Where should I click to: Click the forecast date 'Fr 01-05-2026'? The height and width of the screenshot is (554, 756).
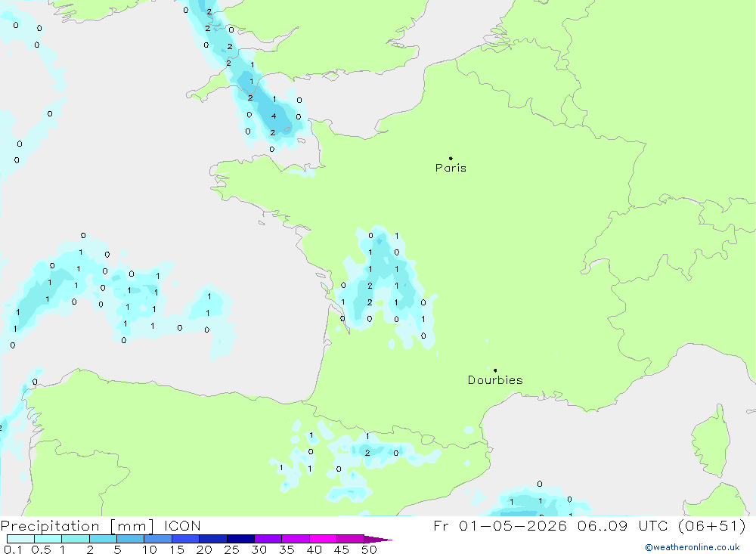pyautogui.click(x=500, y=525)
